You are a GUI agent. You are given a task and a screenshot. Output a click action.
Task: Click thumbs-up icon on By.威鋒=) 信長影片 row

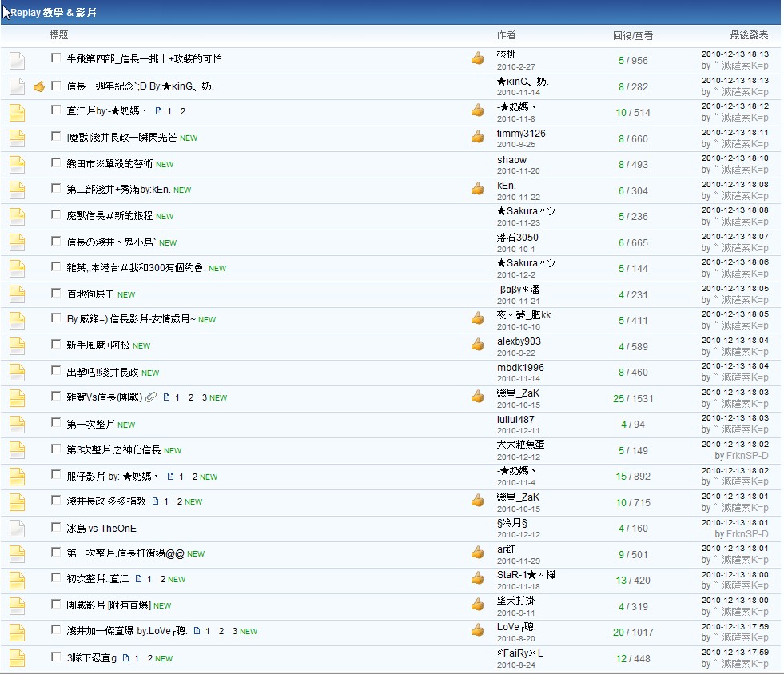pyautogui.click(x=477, y=318)
